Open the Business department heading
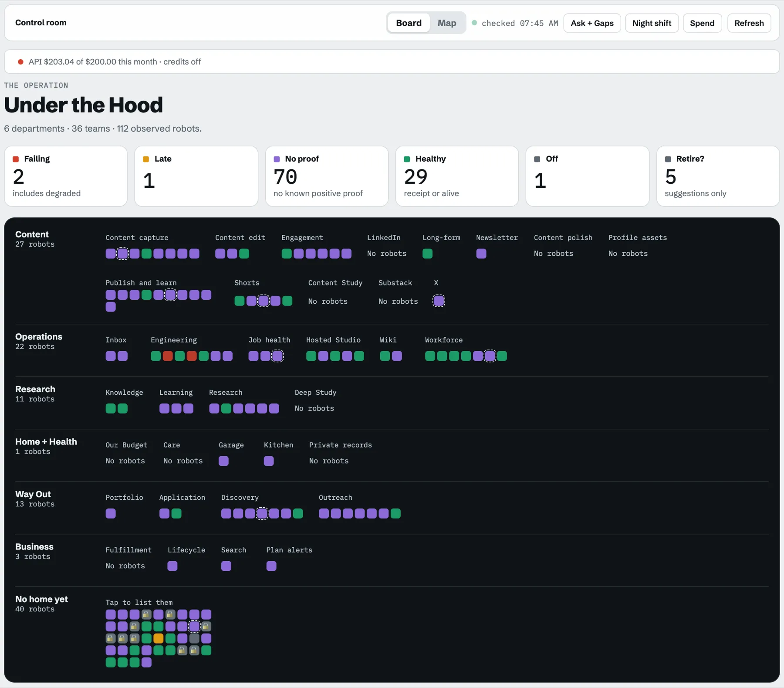Image resolution: width=784 pixels, height=688 pixels. pos(34,547)
